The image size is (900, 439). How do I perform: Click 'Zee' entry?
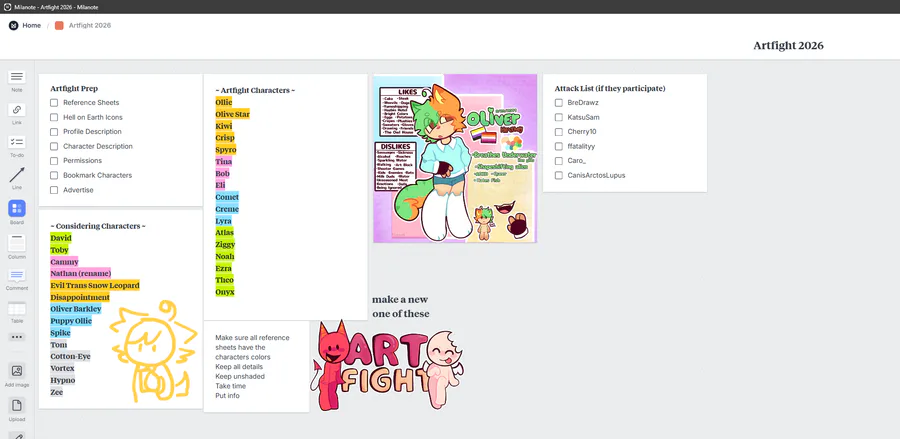click(x=56, y=392)
